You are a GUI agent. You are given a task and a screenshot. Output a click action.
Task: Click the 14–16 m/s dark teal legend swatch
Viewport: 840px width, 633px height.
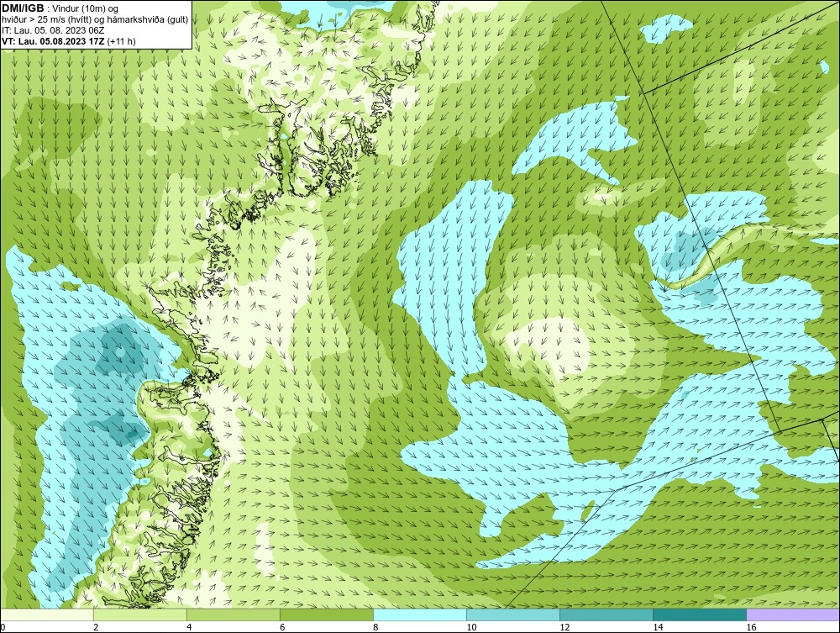[x=699, y=615]
